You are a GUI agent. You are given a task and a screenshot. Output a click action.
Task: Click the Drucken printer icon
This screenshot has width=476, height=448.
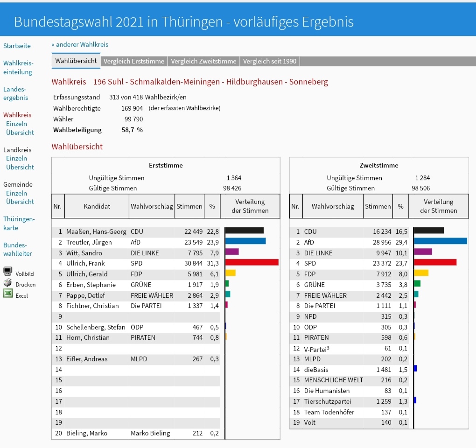click(x=8, y=283)
